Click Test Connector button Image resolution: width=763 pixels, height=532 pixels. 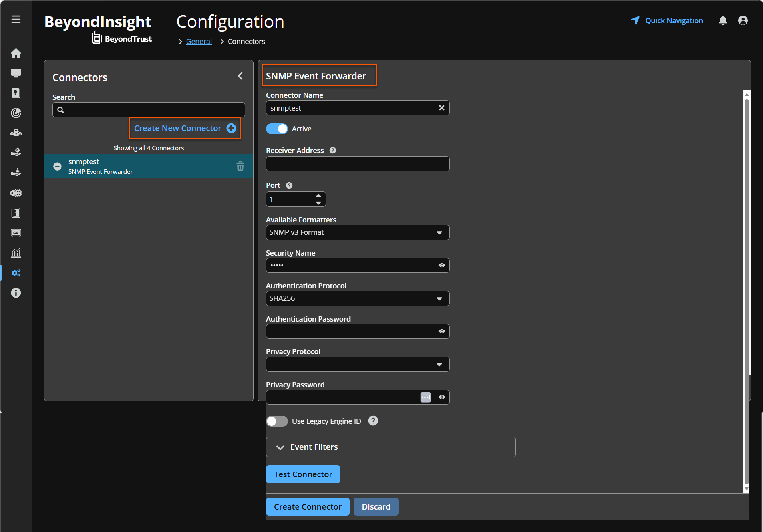(303, 474)
